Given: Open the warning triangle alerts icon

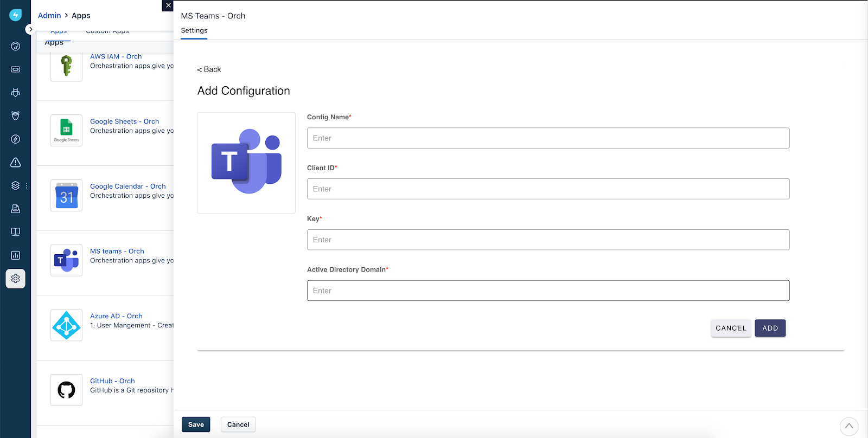Looking at the screenshot, I should point(15,162).
